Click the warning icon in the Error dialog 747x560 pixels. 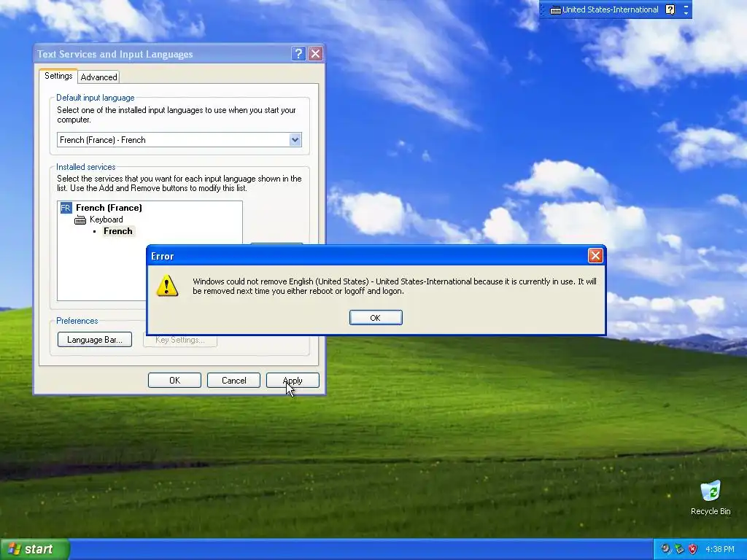tap(167, 286)
